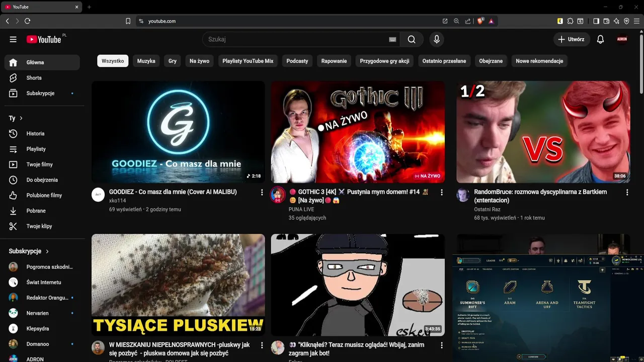Click the search magnifier button
The width and height of the screenshot is (644, 362).
tap(412, 39)
